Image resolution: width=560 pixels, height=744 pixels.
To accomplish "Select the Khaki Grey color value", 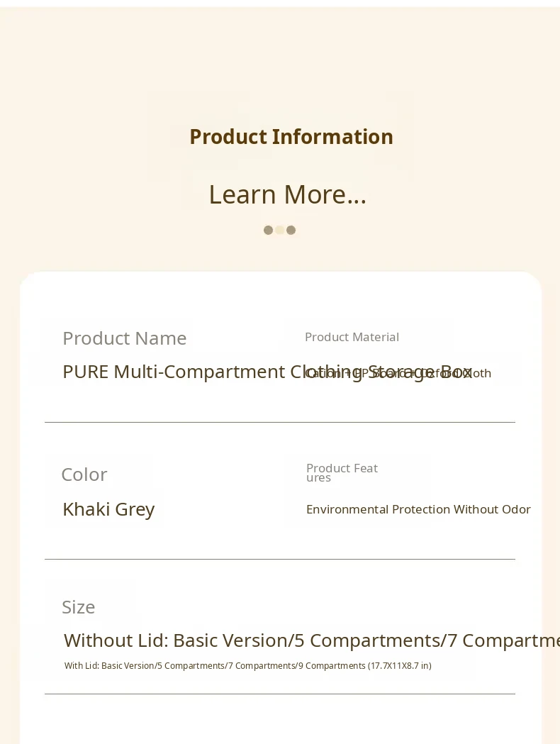I will [108, 509].
